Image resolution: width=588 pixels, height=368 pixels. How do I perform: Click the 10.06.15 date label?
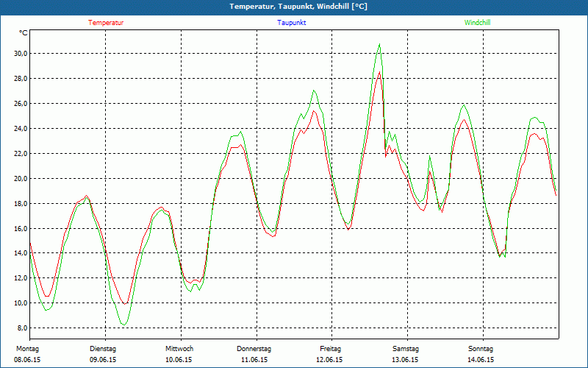tap(179, 360)
